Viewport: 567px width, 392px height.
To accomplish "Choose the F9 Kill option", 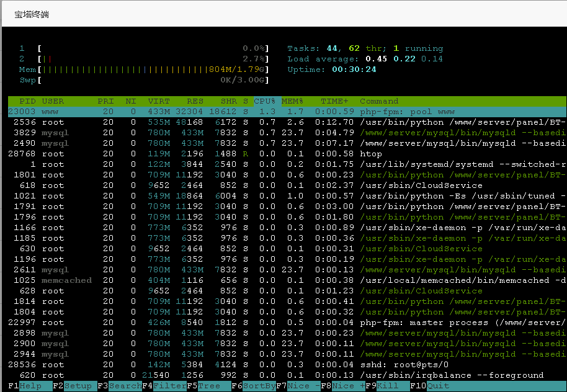I will tap(388, 386).
